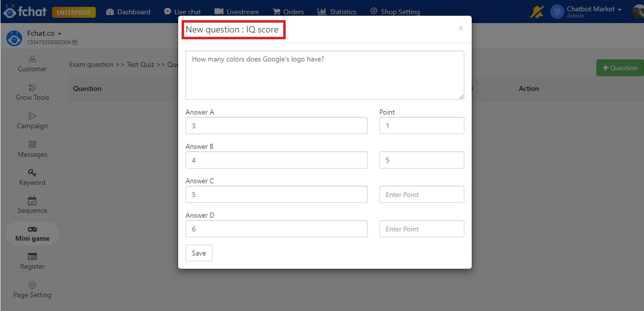Expand the Chatbot Market account dropdown
644x311 pixels.
pyautogui.click(x=594, y=9)
